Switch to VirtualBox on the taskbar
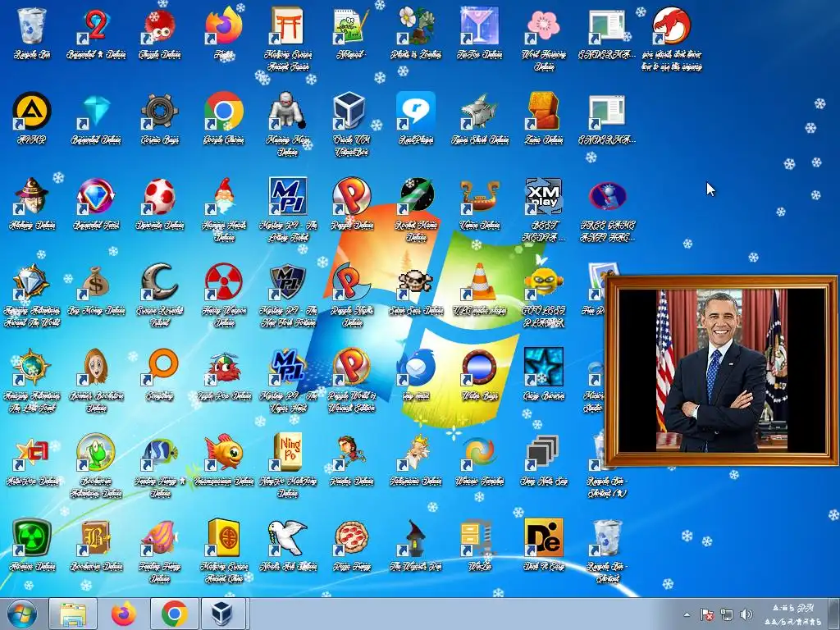 pyautogui.click(x=221, y=614)
